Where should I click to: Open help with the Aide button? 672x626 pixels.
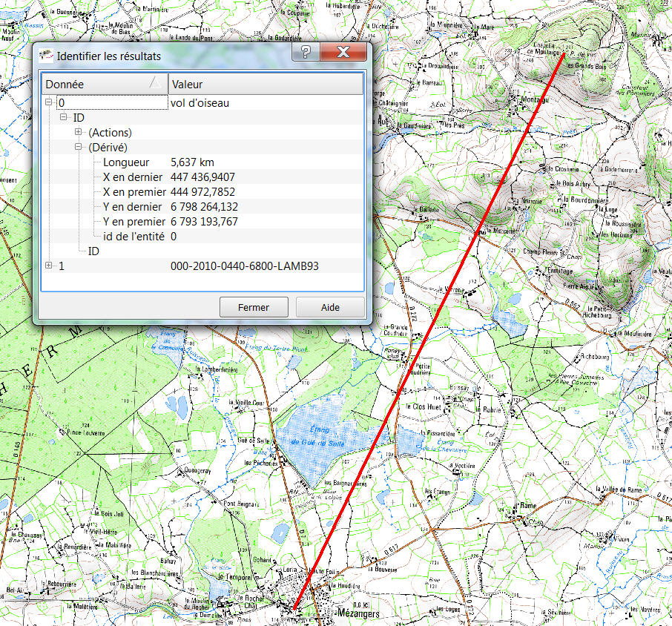pos(330,307)
